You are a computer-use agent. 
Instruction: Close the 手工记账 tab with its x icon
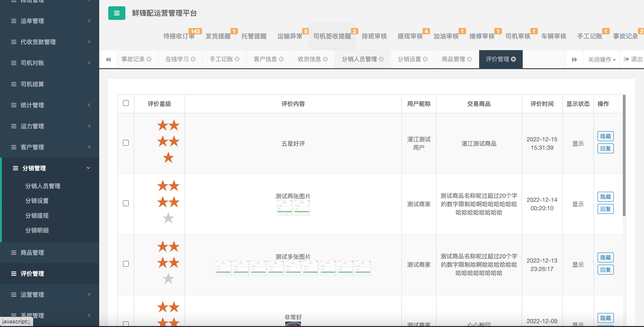237,59
